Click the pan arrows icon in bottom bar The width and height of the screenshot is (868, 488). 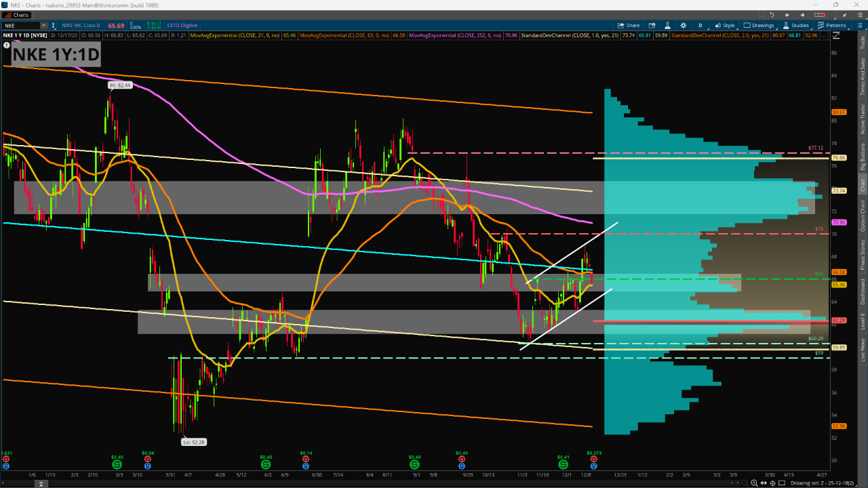[x=764, y=483]
